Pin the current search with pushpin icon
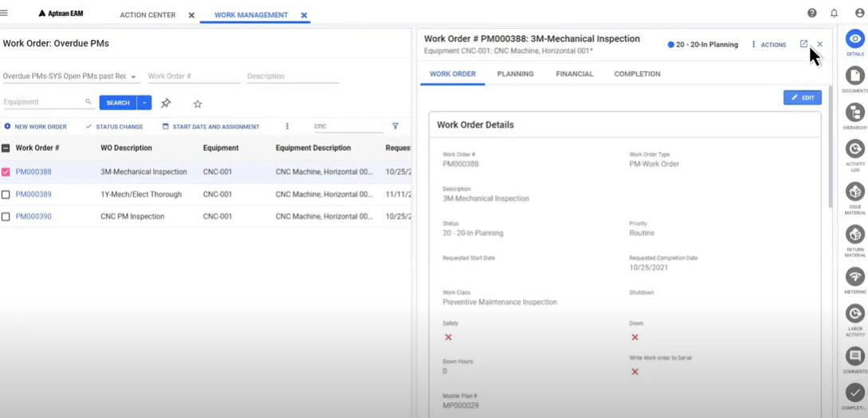 click(166, 103)
